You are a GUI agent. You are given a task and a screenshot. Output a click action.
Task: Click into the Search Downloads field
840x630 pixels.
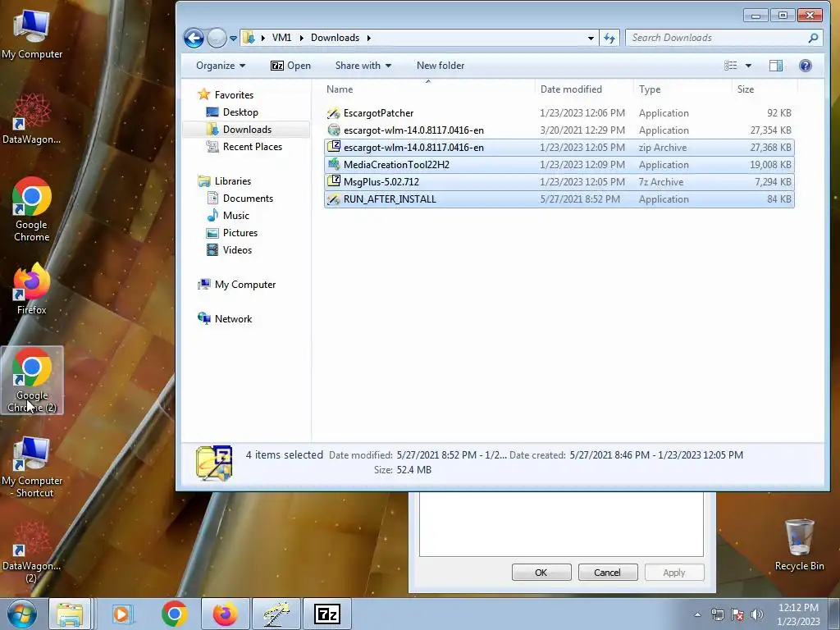[x=717, y=38]
